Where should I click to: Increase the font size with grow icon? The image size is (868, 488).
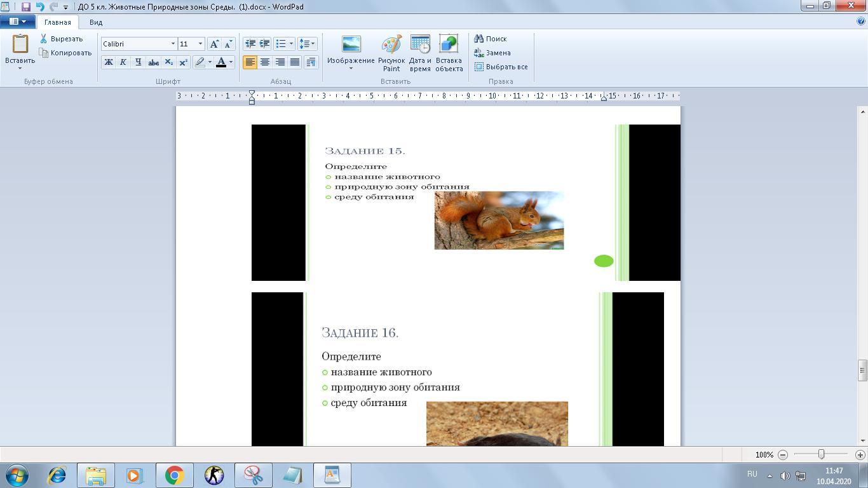click(214, 44)
